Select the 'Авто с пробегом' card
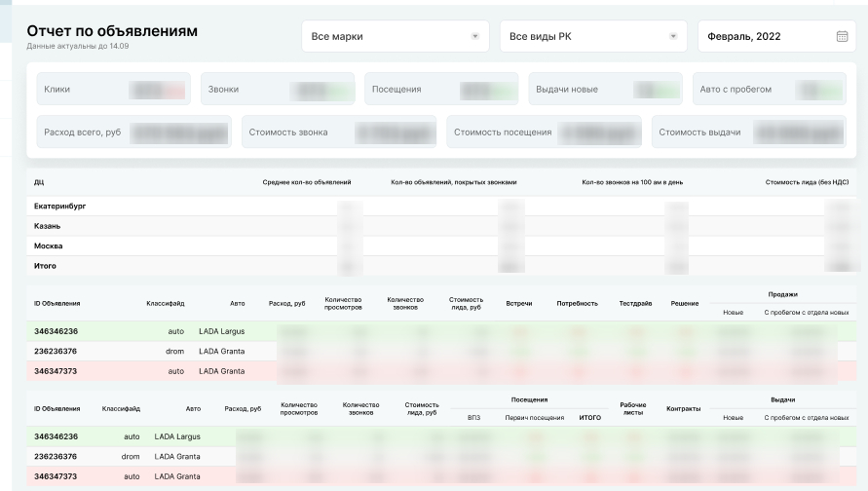The image size is (868, 491). click(769, 89)
